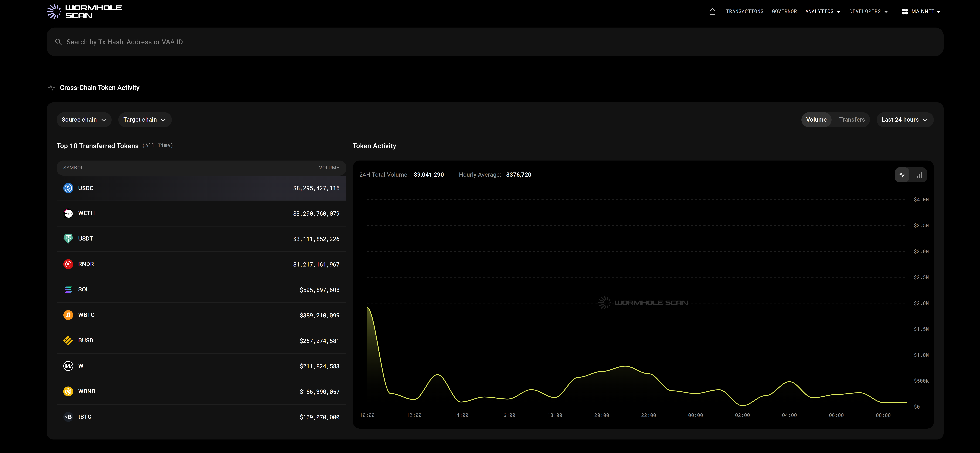Open the Last 24 hours dropdown

pyautogui.click(x=905, y=119)
